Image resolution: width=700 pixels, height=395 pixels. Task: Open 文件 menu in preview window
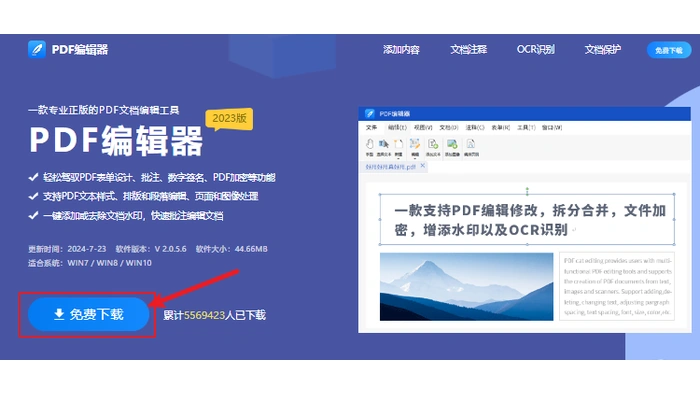(371, 128)
